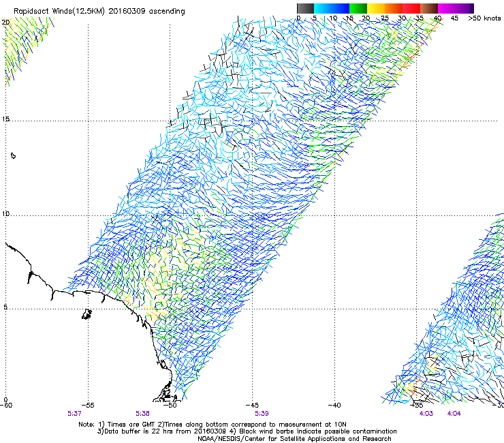The image size is (504, 443).
Task: Click the longitude label '-60'
Action: pos(5,405)
